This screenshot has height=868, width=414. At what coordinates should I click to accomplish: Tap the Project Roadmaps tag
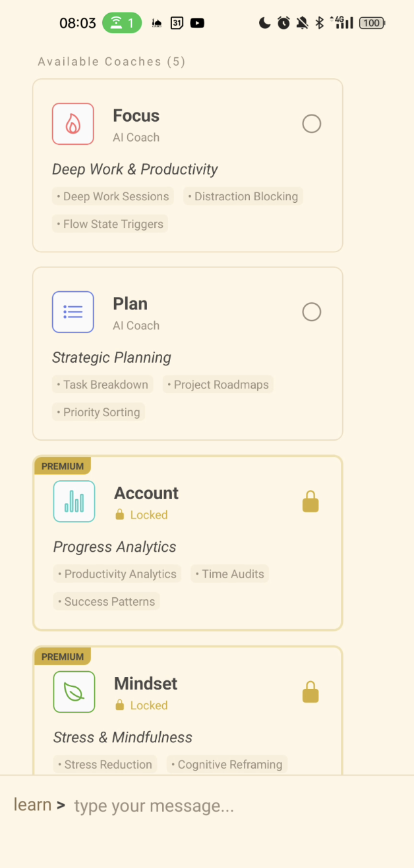tap(218, 385)
